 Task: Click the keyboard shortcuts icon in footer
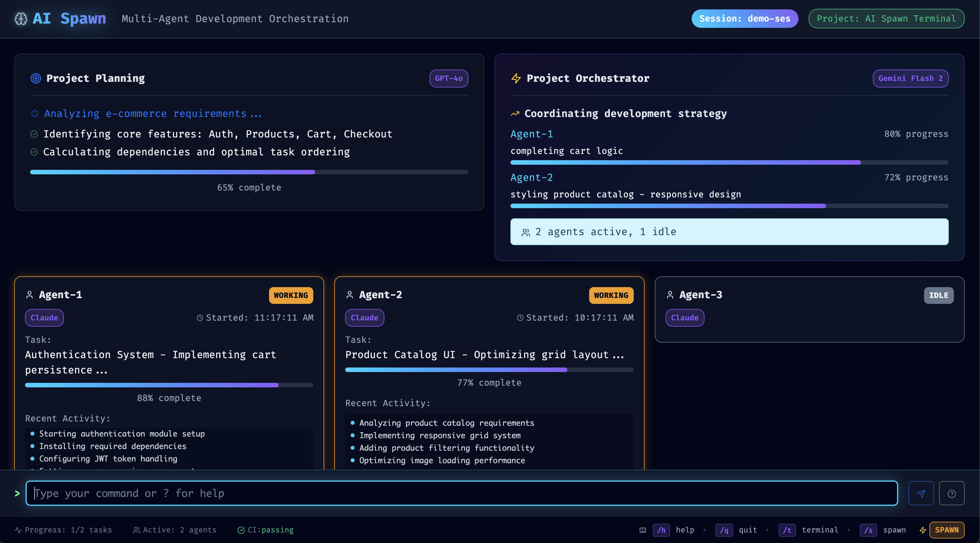click(x=643, y=530)
